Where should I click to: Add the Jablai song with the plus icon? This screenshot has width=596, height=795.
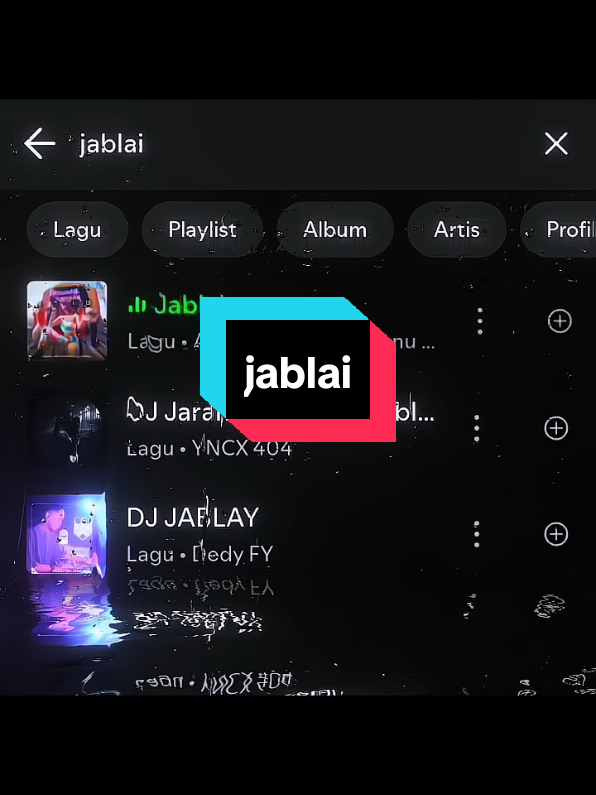560,321
